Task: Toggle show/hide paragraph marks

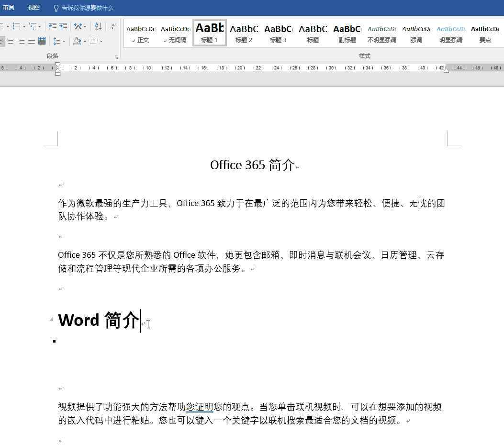Action: tap(113, 26)
